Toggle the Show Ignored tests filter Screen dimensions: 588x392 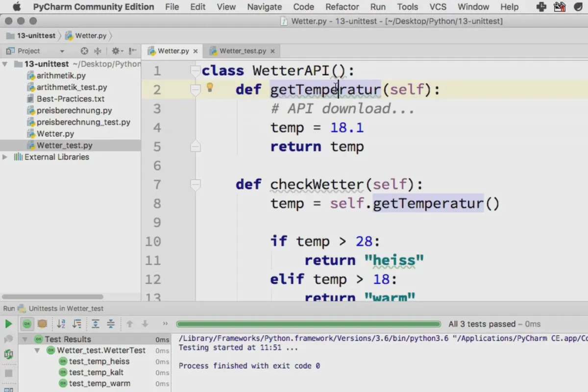pyautogui.click(x=42, y=324)
